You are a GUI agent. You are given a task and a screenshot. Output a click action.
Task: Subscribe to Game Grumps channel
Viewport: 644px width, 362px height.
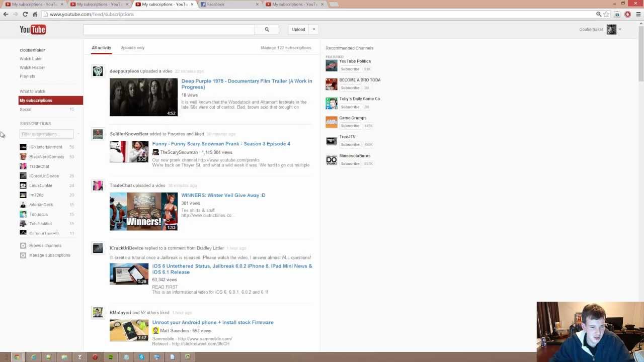350,126
